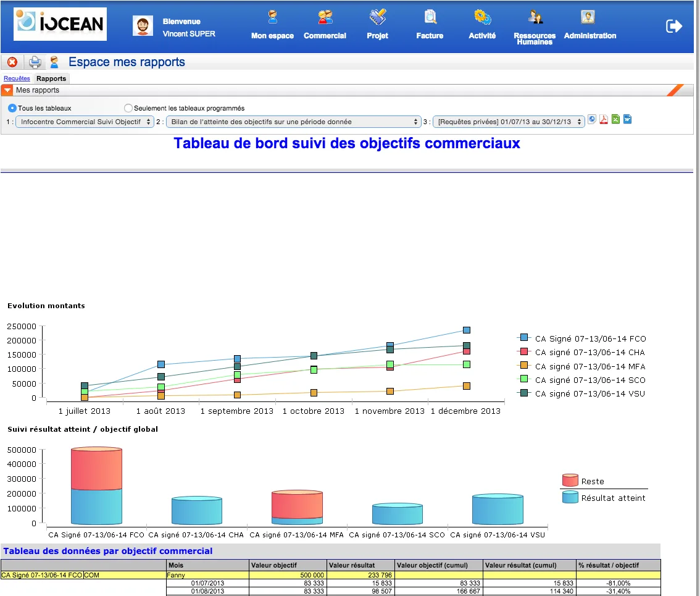The height and width of the screenshot is (596, 700).
Task: Click legend swatch CA signé 07-13/06-14 CHA
Action: coord(524,351)
